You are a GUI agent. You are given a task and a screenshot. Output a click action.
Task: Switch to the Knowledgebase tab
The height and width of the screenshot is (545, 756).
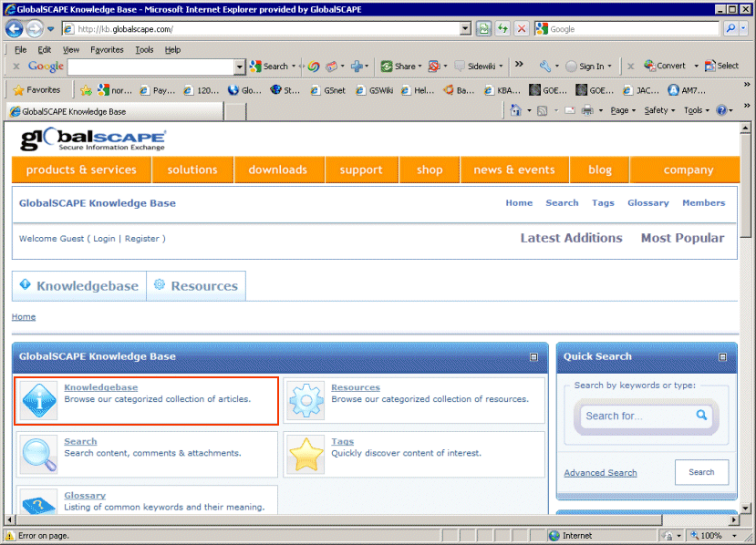[79, 286]
